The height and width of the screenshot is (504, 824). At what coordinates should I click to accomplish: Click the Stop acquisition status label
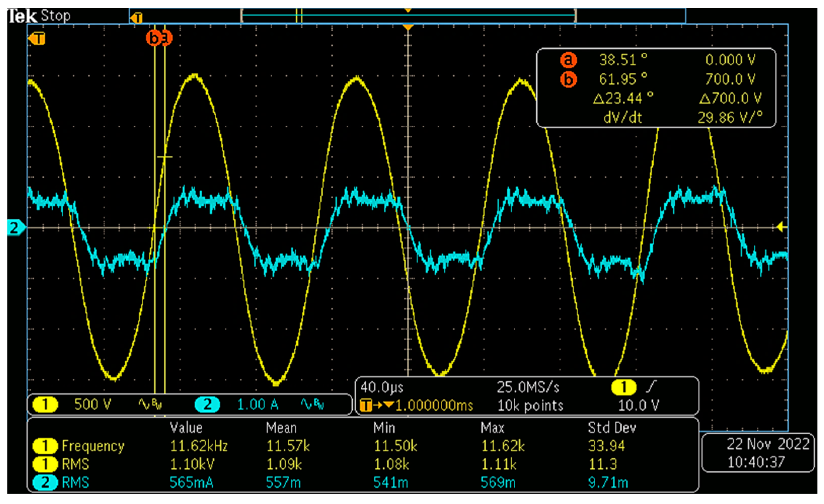pyautogui.click(x=56, y=16)
